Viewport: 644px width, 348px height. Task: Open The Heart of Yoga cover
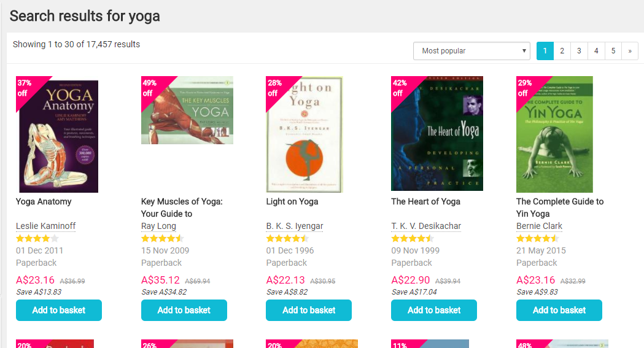point(437,134)
